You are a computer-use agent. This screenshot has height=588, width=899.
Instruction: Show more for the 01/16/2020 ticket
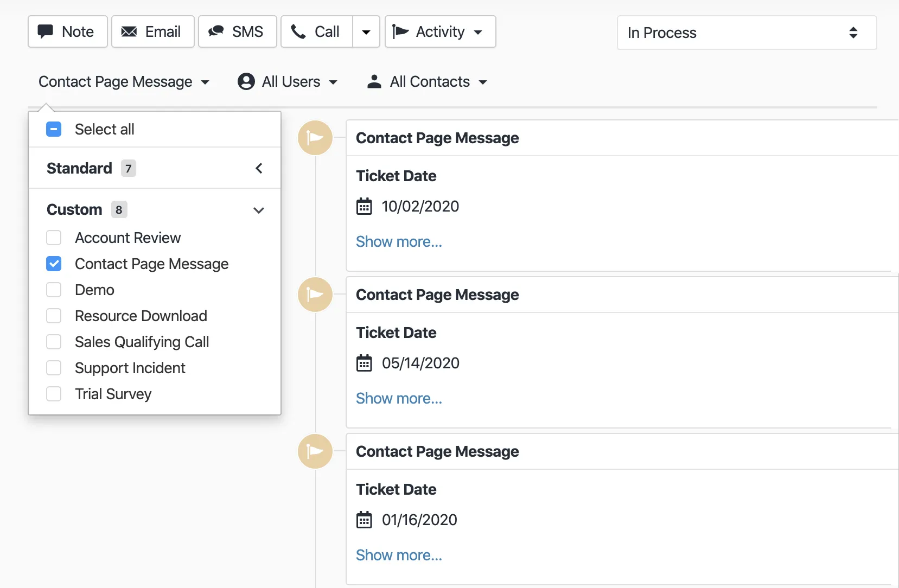click(399, 555)
